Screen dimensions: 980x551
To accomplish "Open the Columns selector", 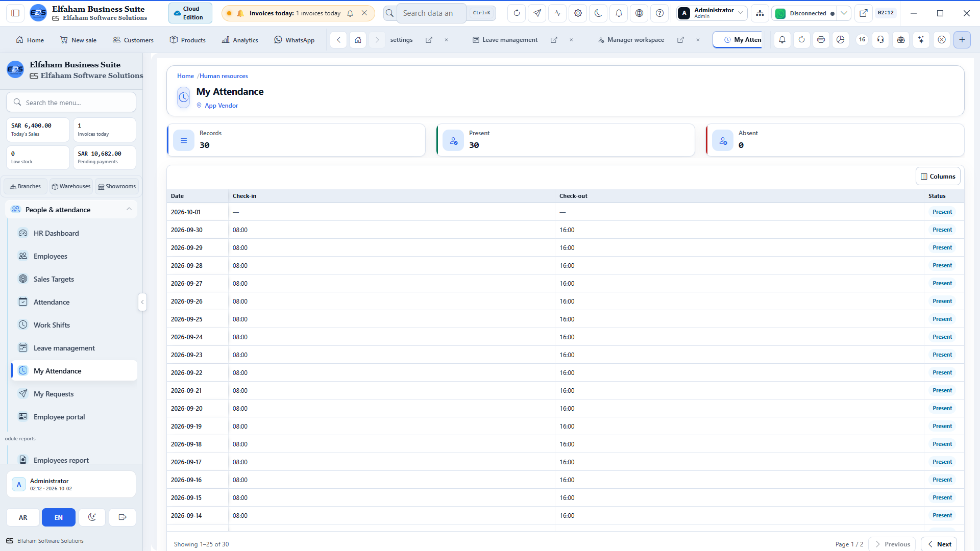I will [938, 177].
